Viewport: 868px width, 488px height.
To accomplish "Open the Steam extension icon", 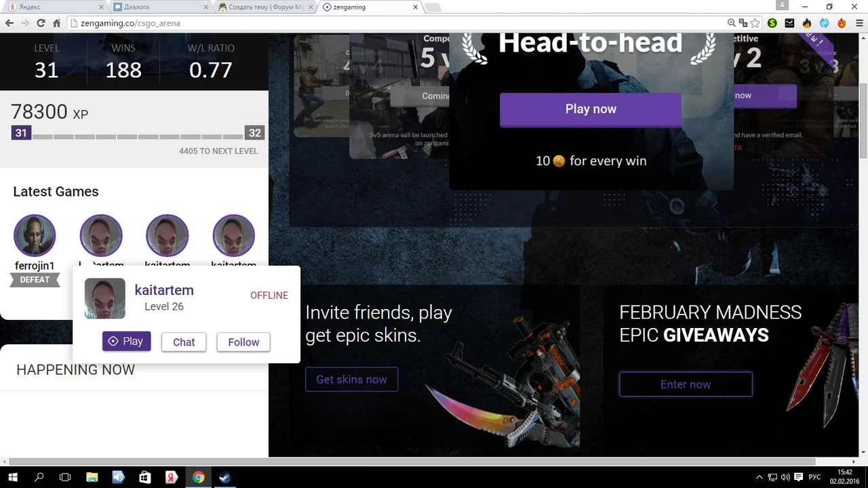I will point(789,23).
